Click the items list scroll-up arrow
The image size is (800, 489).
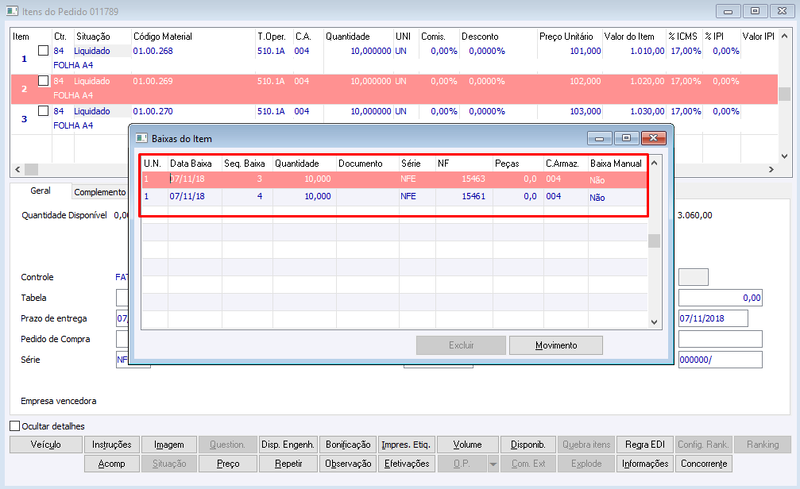[x=785, y=36]
